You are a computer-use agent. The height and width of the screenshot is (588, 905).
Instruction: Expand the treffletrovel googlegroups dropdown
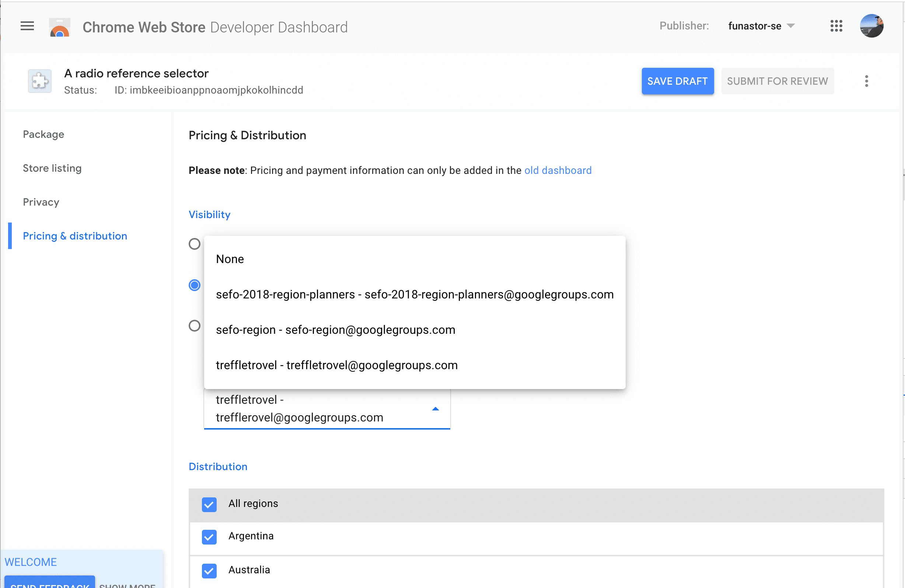(x=435, y=408)
